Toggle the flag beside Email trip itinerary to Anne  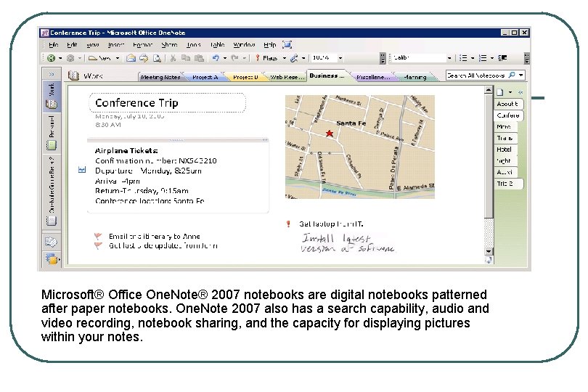[x=98, y=237]
